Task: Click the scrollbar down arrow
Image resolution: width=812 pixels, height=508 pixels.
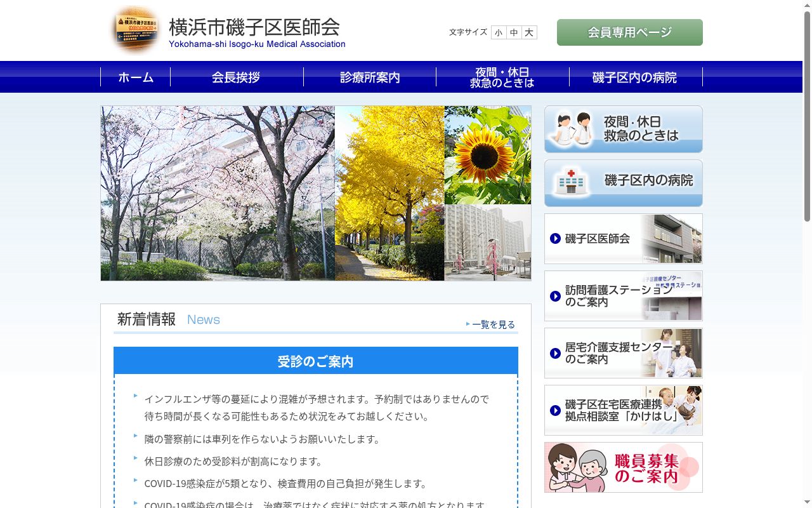Action: (x=807, y=503)
